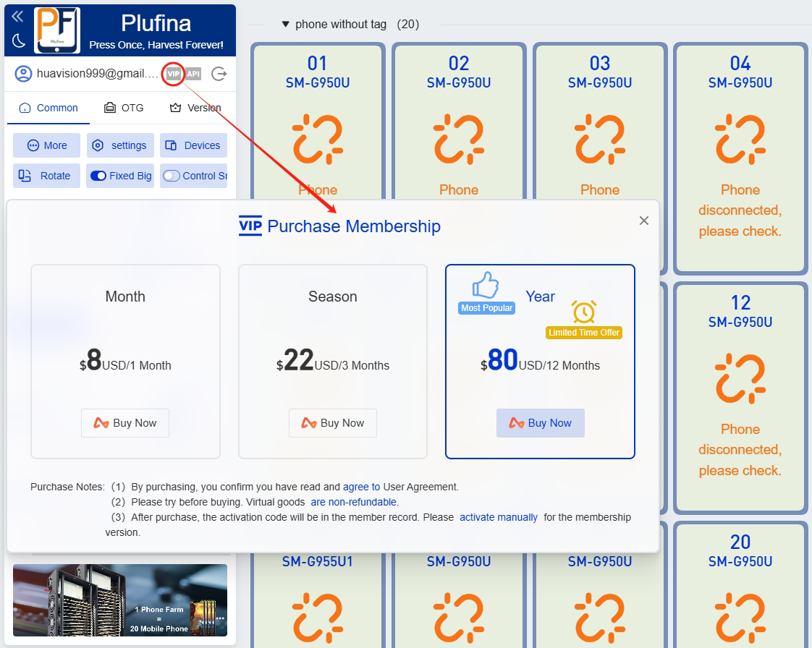This screenshot has height=648, width=812.
Task: Click the 'activate manually' link
Action: [499, 517]
